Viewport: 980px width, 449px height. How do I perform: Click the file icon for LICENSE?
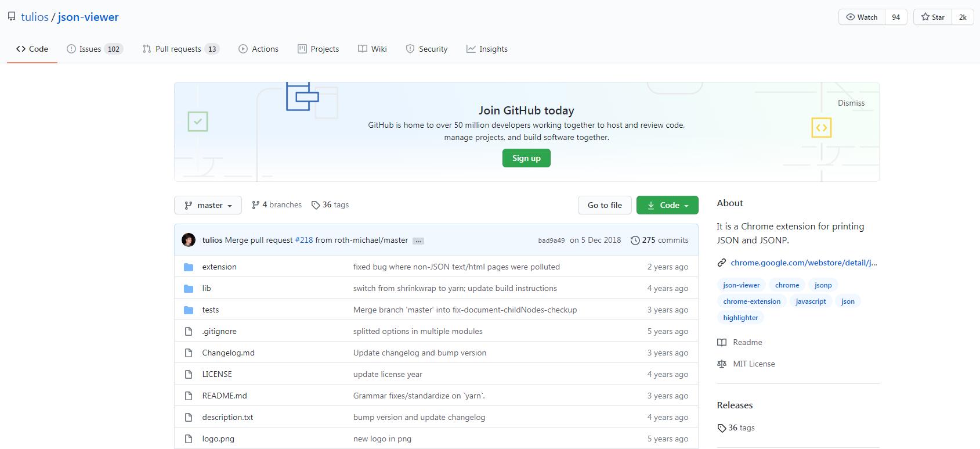(x=189, y=375)
